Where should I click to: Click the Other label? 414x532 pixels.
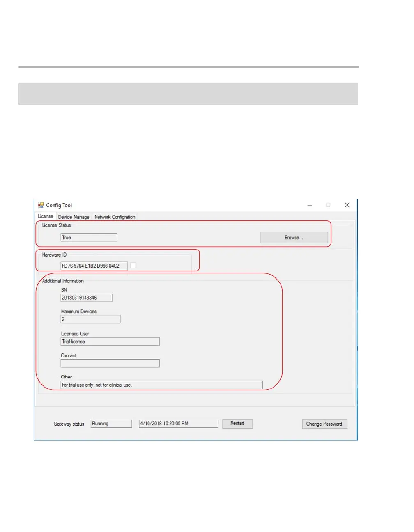tap(67, 377)
